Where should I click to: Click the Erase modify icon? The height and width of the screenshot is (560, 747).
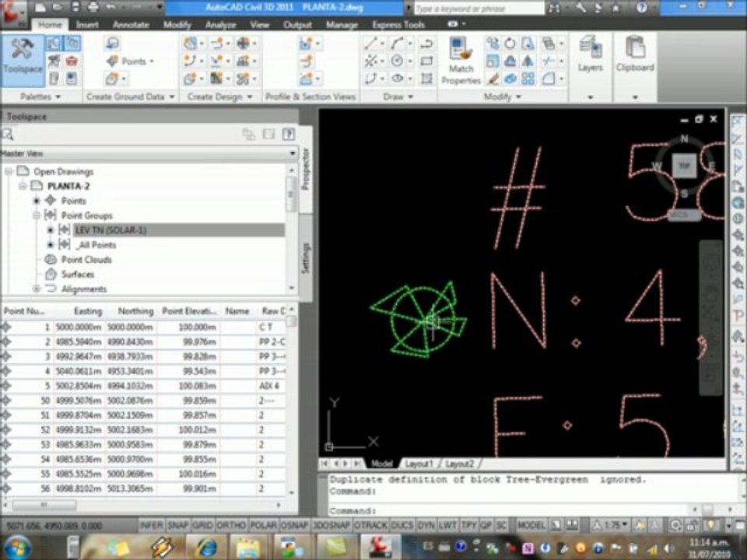click(493, 78)
